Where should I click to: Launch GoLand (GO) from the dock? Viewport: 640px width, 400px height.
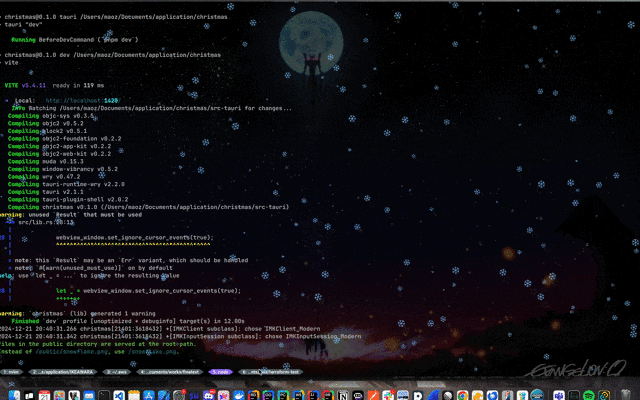268,395
